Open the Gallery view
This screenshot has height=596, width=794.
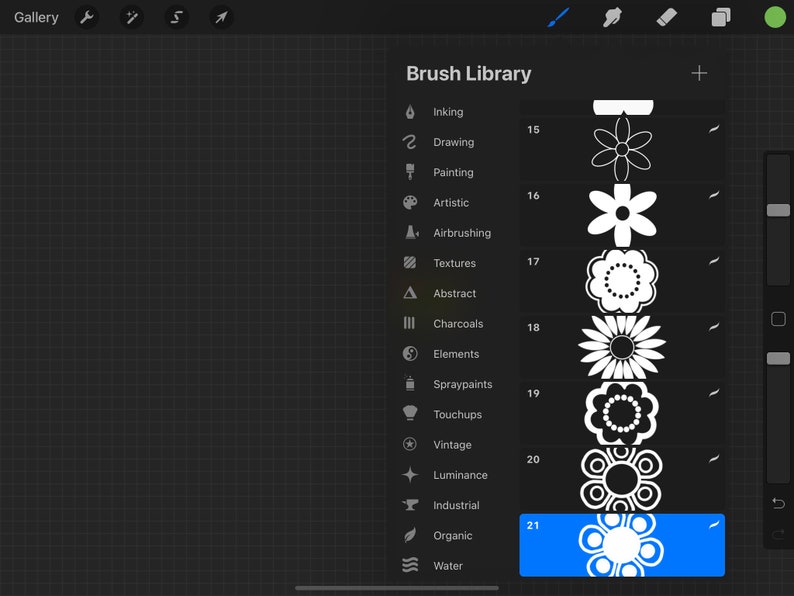tap(36, 18)
